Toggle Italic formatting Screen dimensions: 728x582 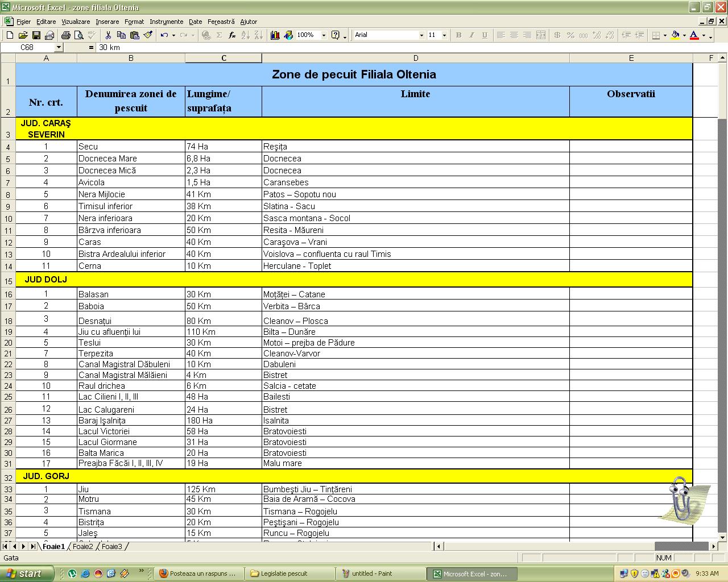[x=471, y=35]
